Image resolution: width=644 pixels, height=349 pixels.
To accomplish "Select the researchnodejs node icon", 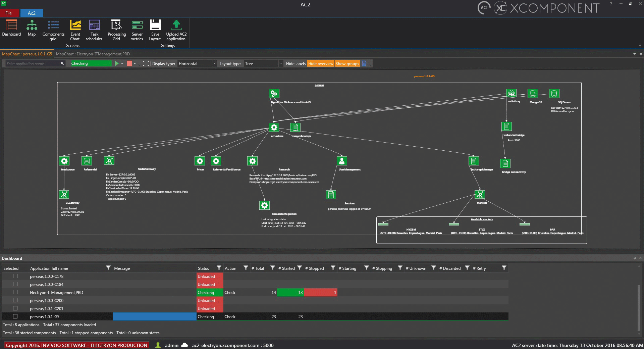I will point(295,127).
